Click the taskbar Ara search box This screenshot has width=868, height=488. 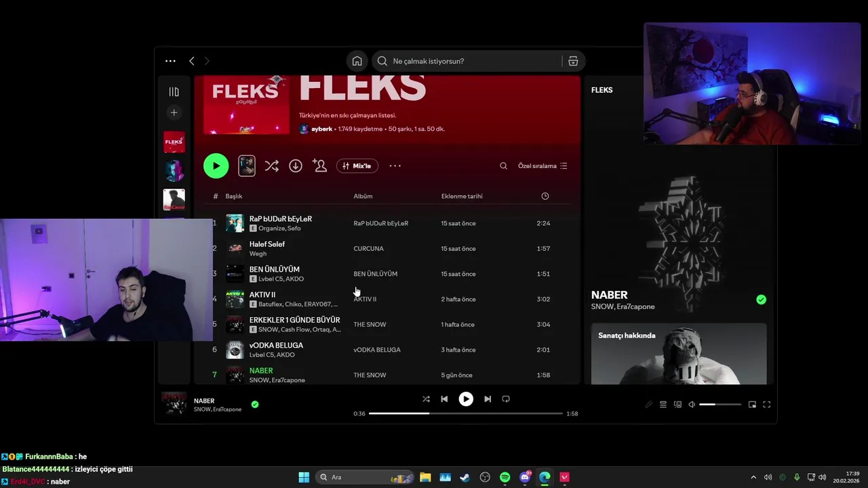click(365, 477)
